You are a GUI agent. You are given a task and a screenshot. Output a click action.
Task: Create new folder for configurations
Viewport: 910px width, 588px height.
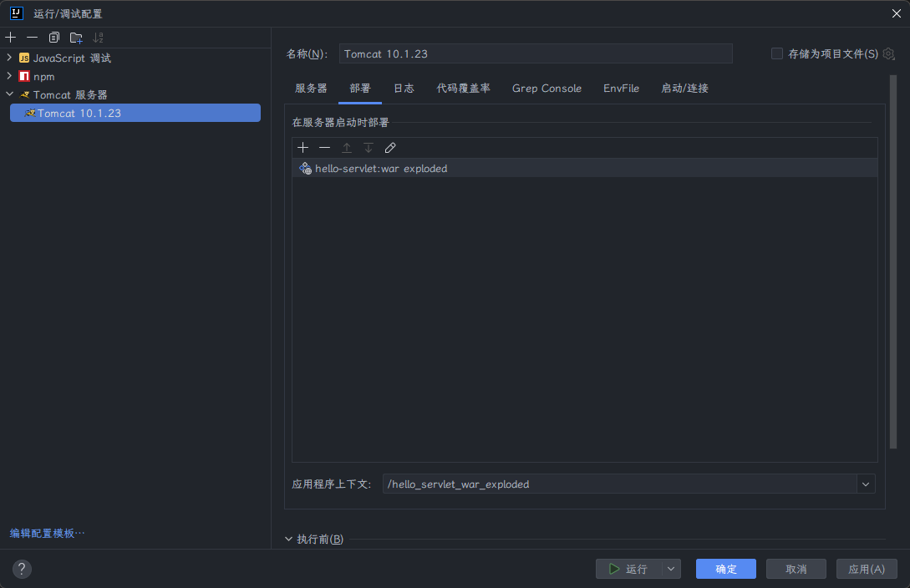76,38
